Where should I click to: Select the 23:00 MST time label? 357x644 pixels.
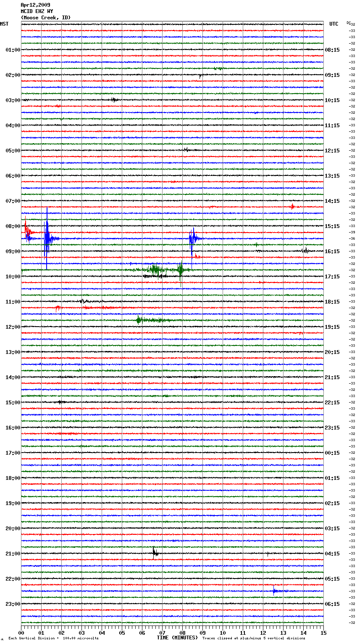click(13, 604)
